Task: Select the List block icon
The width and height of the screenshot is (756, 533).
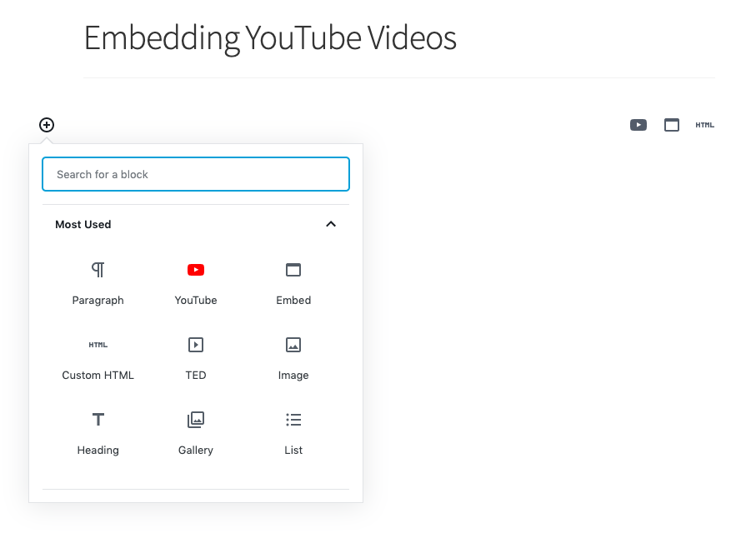Action: (293, 419)
